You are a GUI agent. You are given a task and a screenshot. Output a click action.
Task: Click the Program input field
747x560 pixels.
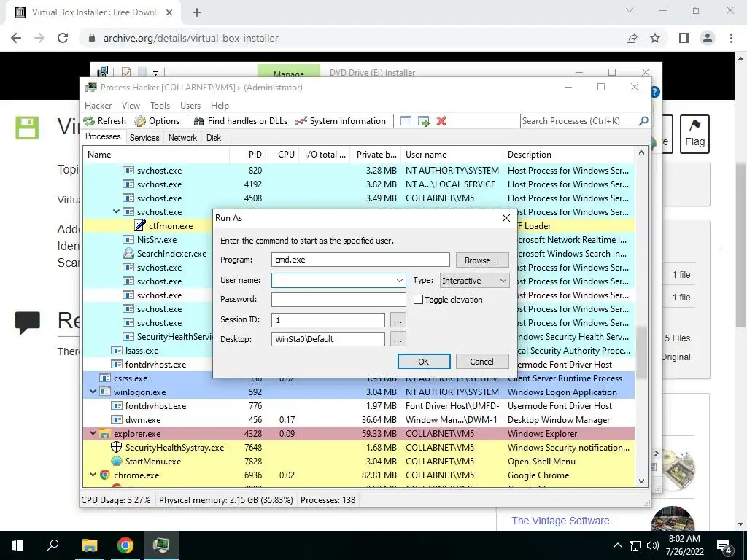click(360, 260)
